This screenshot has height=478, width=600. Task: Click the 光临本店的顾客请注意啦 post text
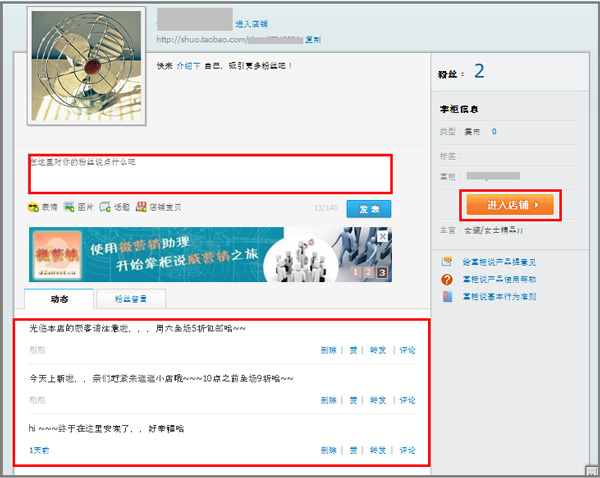point(138,329)
